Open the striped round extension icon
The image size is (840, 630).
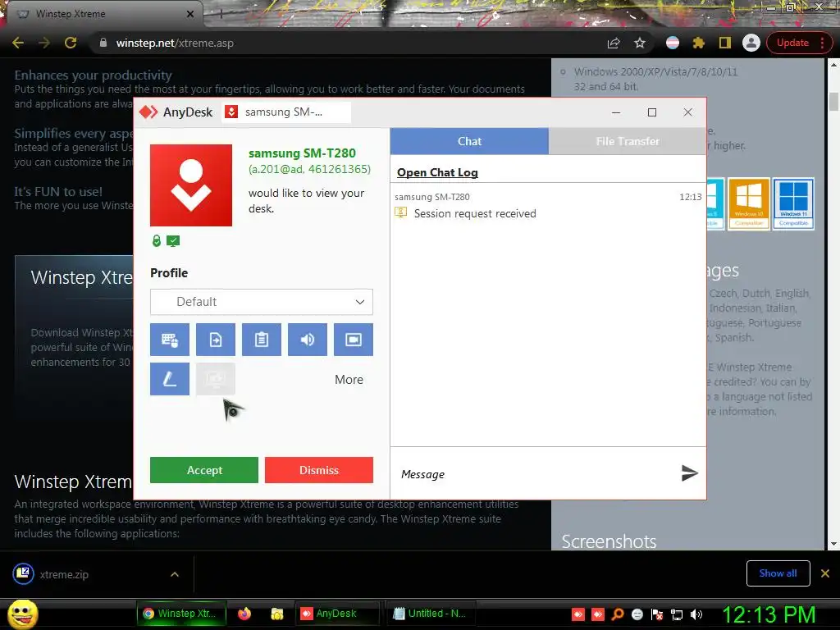coord(673,43)
